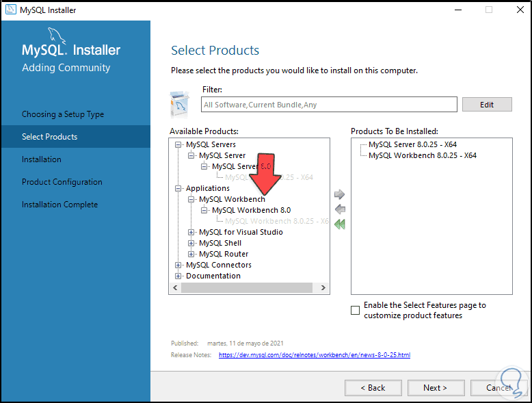This screenshot has width=532, height=403.
Task: Expand the MySQL Shell node
Action: pos(191,243)
